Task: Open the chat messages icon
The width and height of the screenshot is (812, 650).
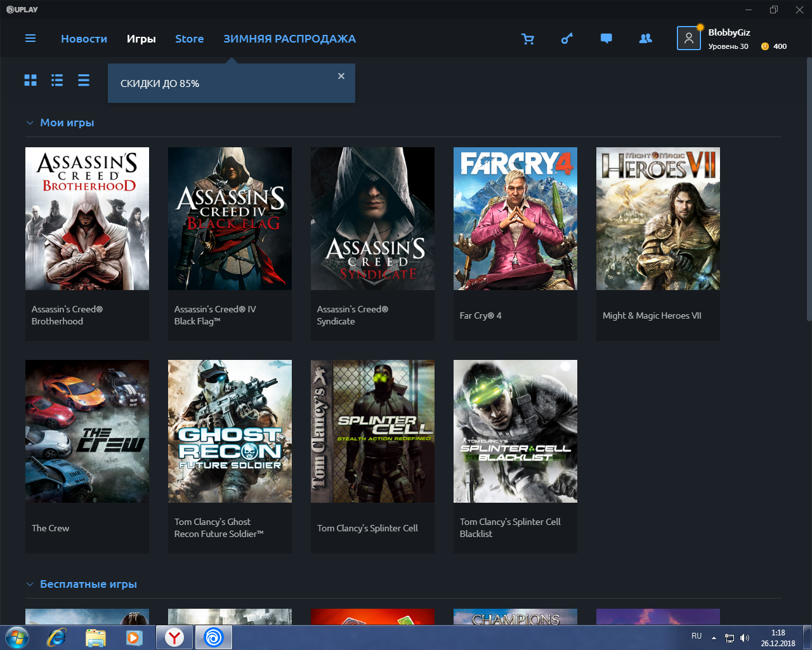Action: pos(606,39)
